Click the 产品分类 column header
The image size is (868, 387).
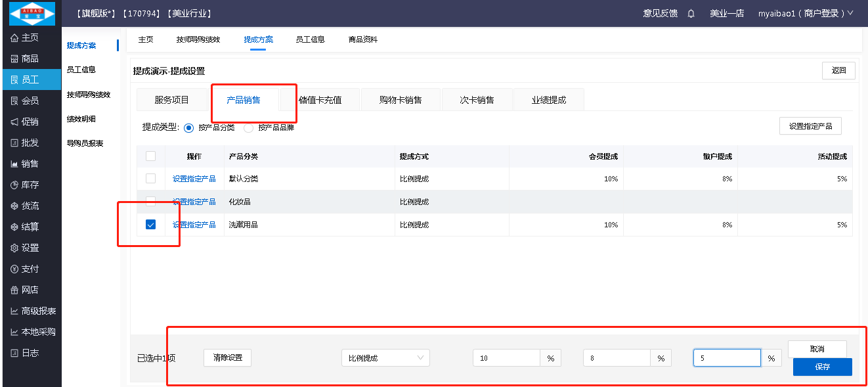pyautogui.click(x=243, y=156)
